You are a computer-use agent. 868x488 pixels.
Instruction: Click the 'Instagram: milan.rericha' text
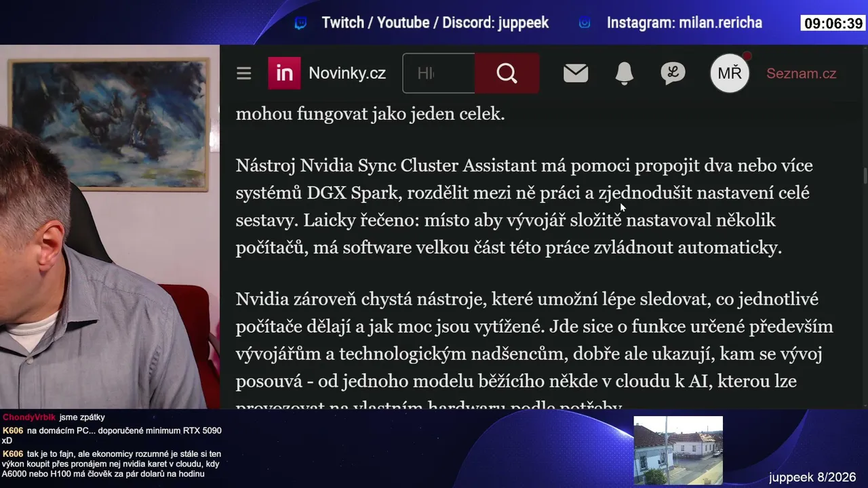[684, 22]
